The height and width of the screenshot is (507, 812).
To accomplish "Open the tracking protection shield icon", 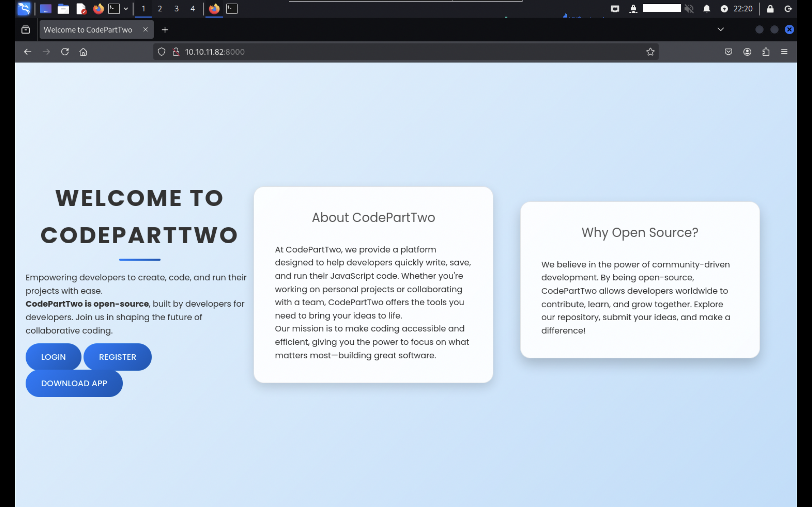I will tap(161, 52).
